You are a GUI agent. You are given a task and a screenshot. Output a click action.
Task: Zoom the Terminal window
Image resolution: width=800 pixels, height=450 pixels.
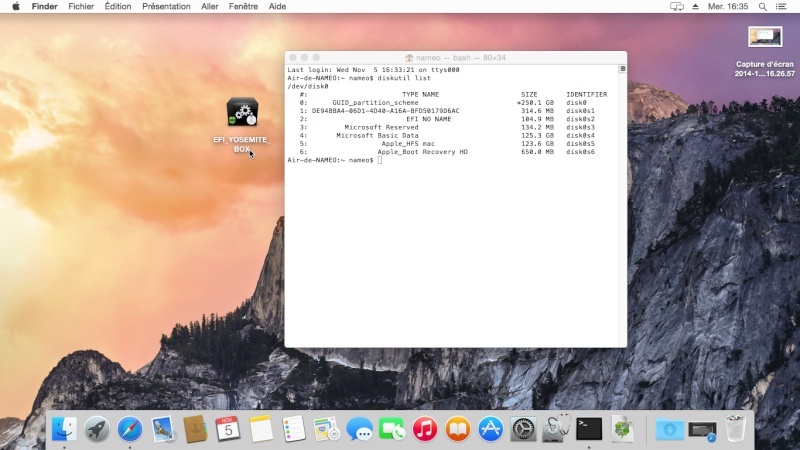click(x=316, y=58)
